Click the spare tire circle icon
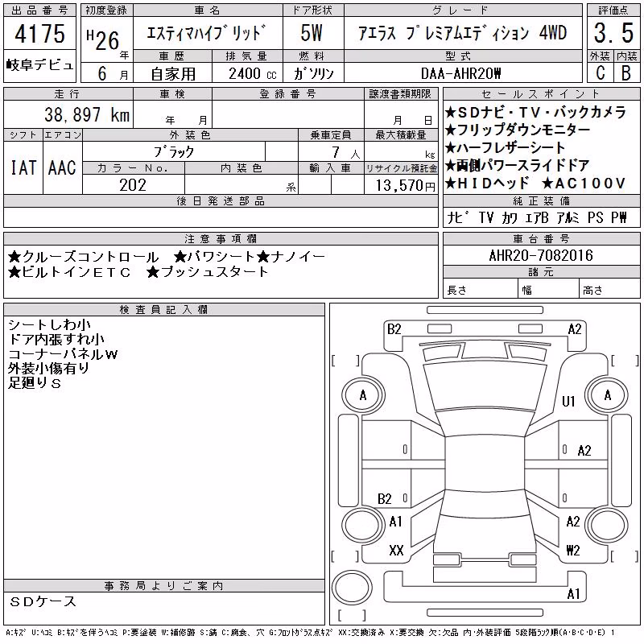This screenshot has height=644, width=644. coord(352,587)
